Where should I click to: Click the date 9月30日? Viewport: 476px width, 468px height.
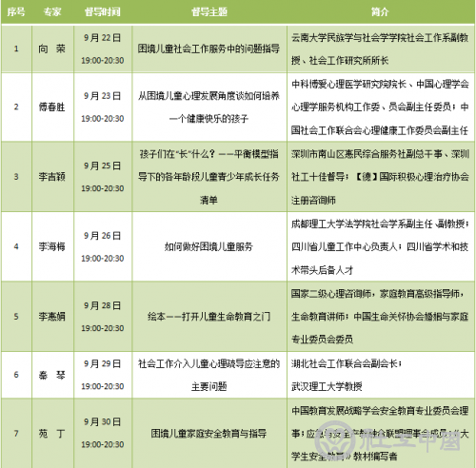pos(103,421)
